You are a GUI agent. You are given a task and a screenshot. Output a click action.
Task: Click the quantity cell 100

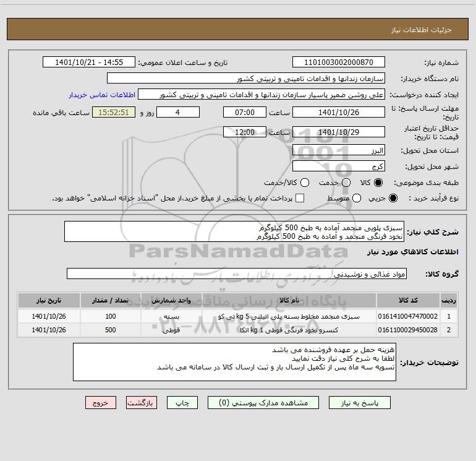(x=111, y=316)
